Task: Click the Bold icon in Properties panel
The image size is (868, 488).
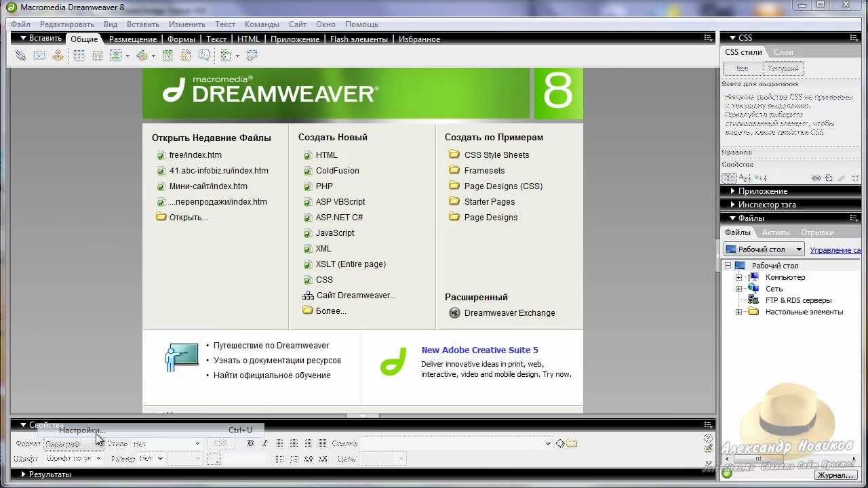Action: [x=250, y=443]
